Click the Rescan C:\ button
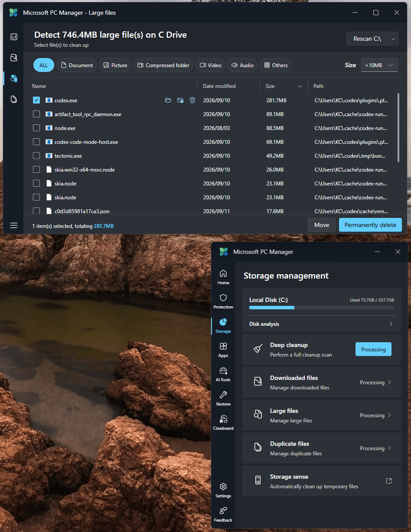Screen dimensions: 411x532 tap(367, 39)
